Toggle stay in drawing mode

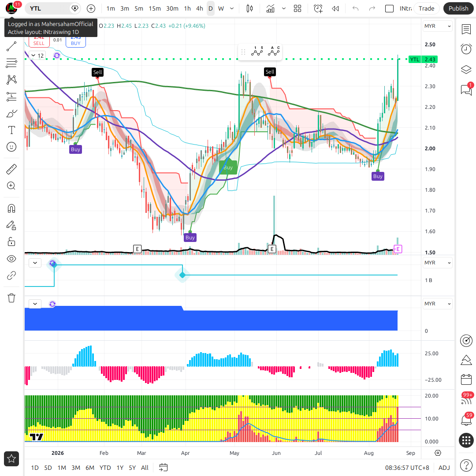pyautogui.click(x=11, y=225)
